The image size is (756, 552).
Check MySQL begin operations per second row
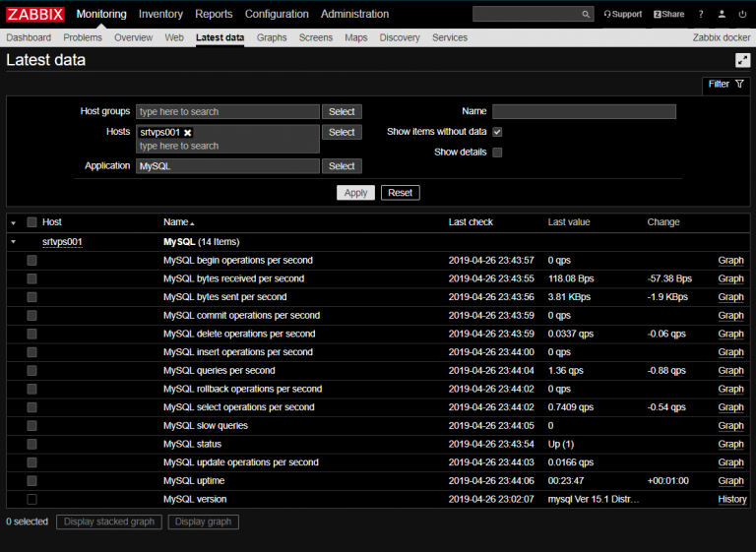(31, 261)
